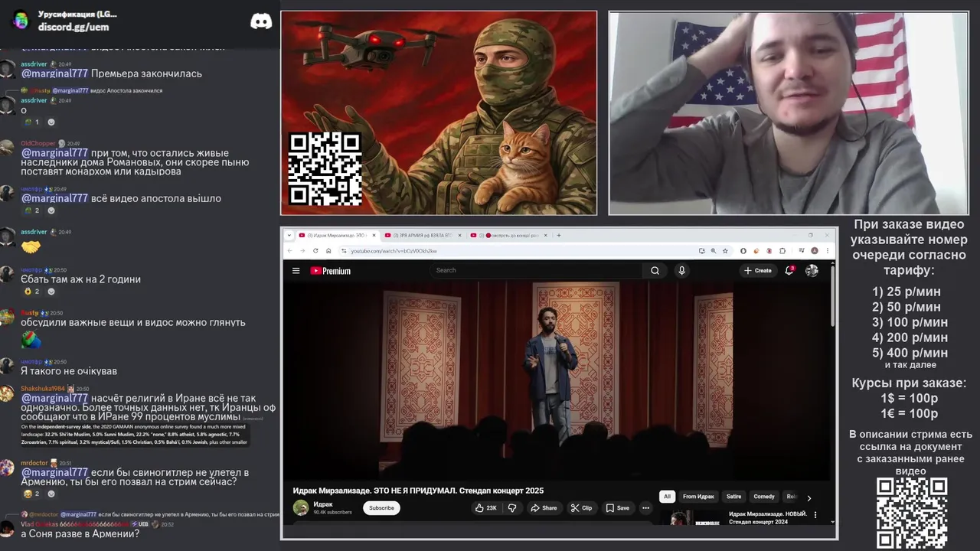The width and height of the screenshot is (980, 551).
Task: Show more category chips with right arrow
Action: (808, 498)
